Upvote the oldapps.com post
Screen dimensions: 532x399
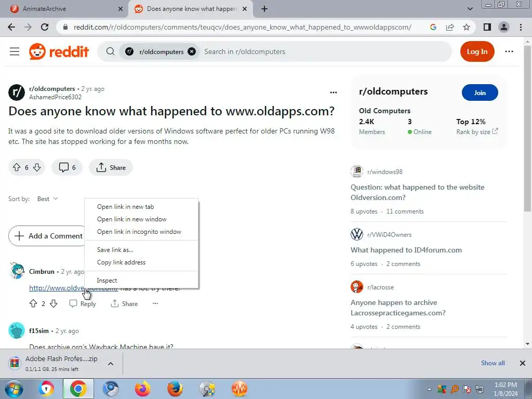tap(17, 167)
